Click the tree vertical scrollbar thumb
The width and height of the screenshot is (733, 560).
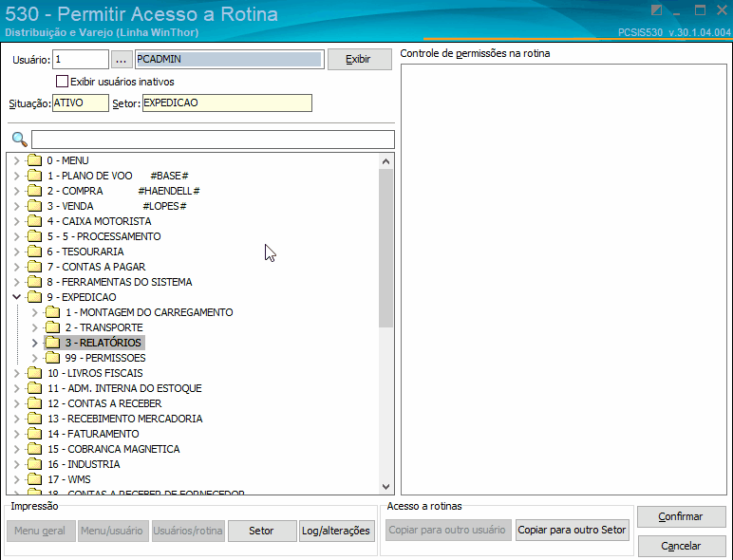click(385, 249)
